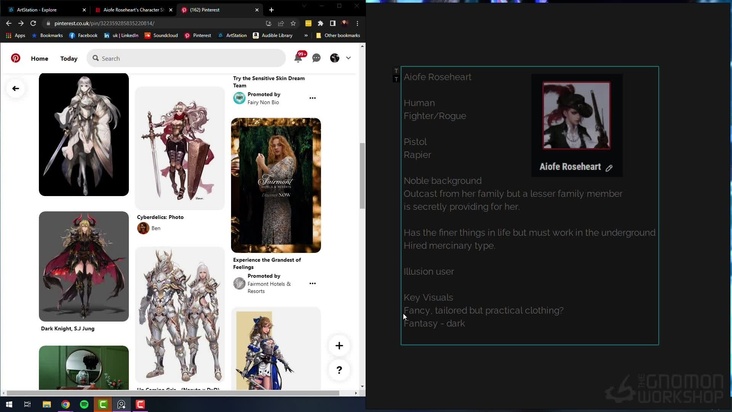This screenshot has width=732, height=412.
Task: Open Soundcloud bookmark
Action: click(x=161, y=35)
